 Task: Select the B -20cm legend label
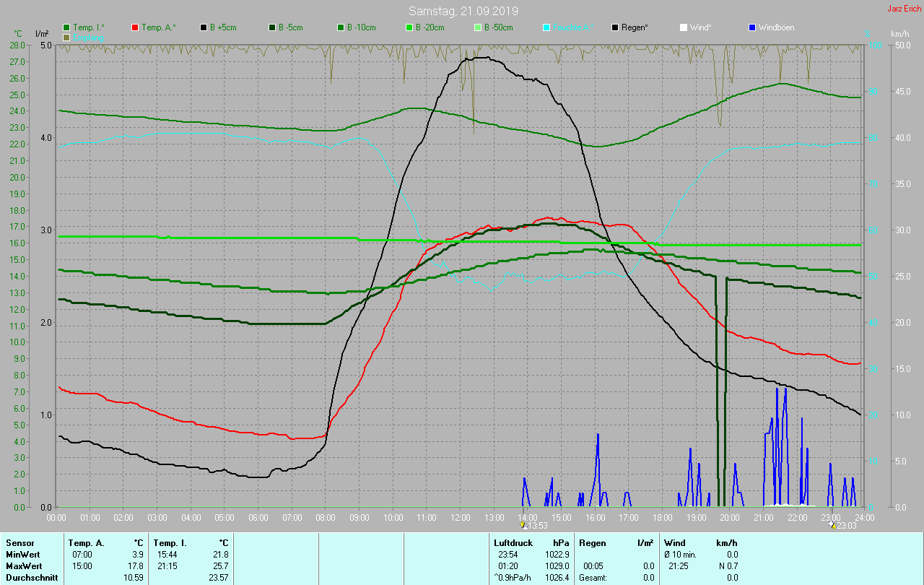pos(430,27)
